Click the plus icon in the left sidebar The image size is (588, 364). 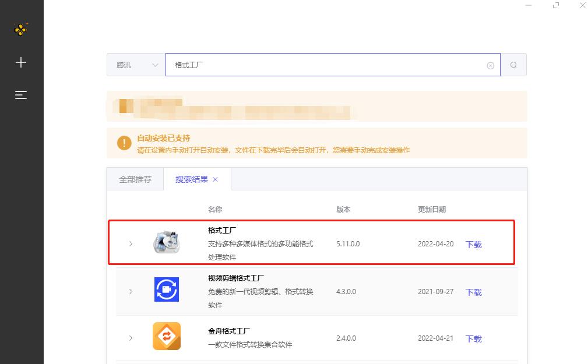[21, 62]
